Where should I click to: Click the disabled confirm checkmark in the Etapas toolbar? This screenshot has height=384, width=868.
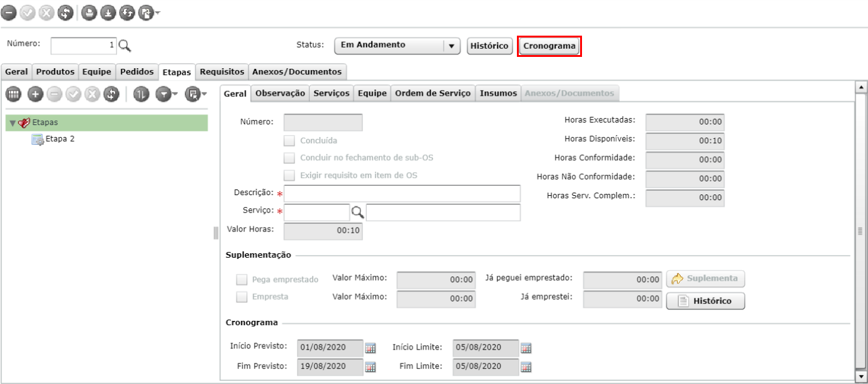[73, 94]
